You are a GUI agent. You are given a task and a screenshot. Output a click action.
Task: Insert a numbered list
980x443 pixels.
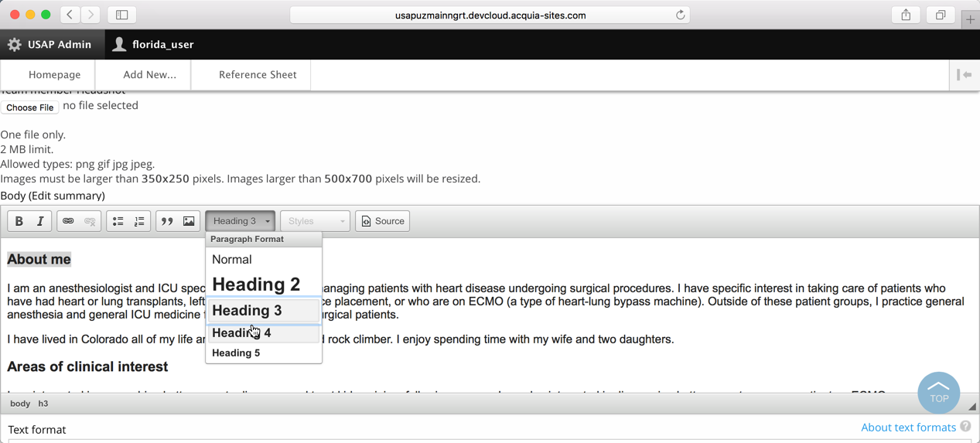click(x=139, y=221)
